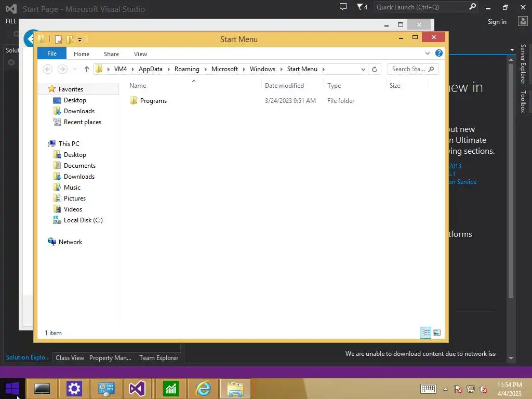This screenshot has height=399, width=532.
Task: Click the Forward navigation arrow in Explorer
Action: 62,69
